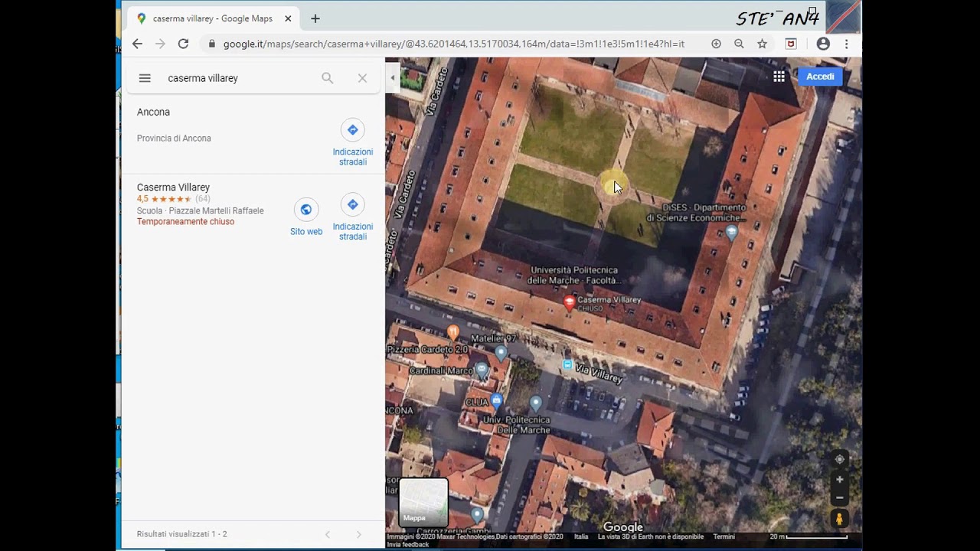Zoom out with the map minus button

point(839,497)
